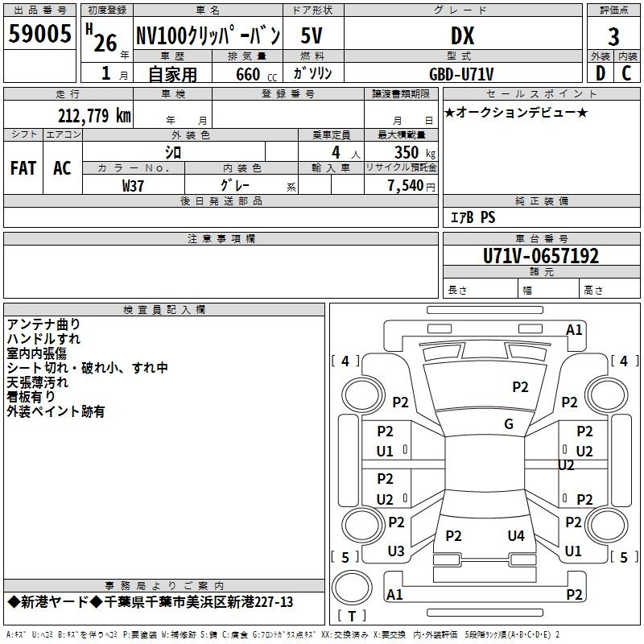Click the spare tire circle above [T]
644x644 pixels.
(349, 589)
